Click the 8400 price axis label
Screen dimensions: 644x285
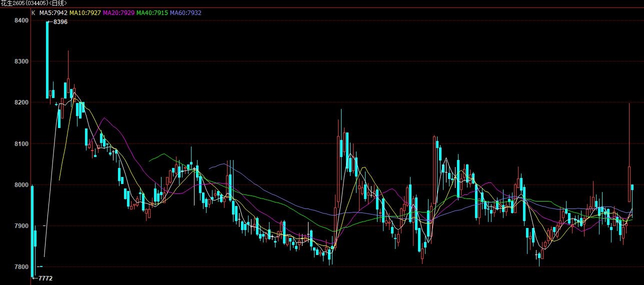coord(21,20)
